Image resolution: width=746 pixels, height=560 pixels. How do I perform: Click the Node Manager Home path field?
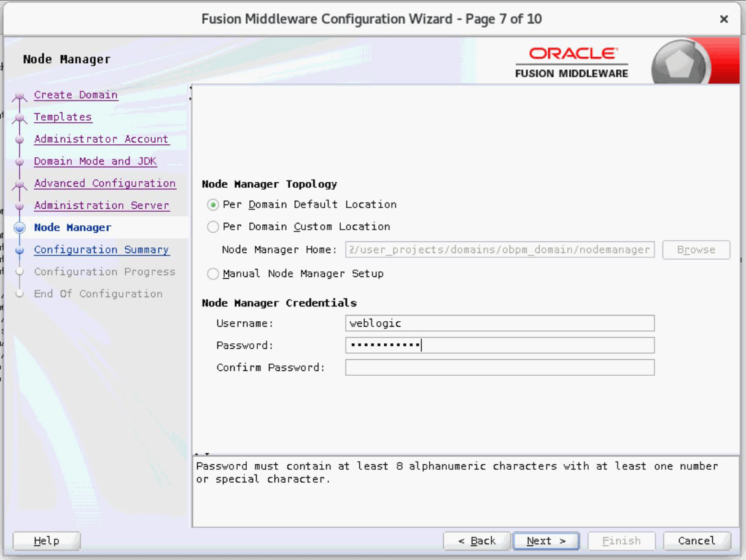pyautogui.click(x=500, y=250)
